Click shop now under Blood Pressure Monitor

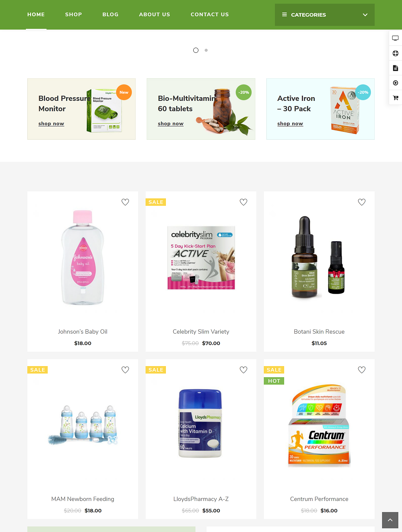click(x=51, y=123)
